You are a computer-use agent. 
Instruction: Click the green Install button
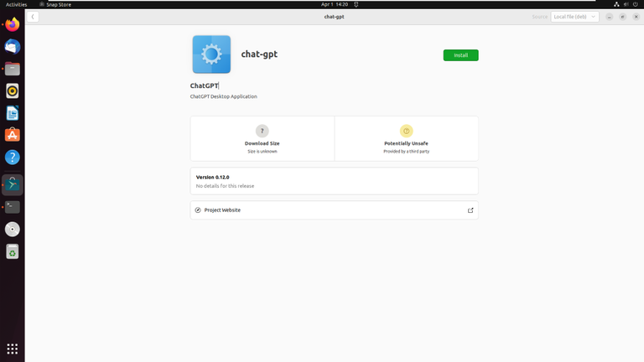coord(460,55)
